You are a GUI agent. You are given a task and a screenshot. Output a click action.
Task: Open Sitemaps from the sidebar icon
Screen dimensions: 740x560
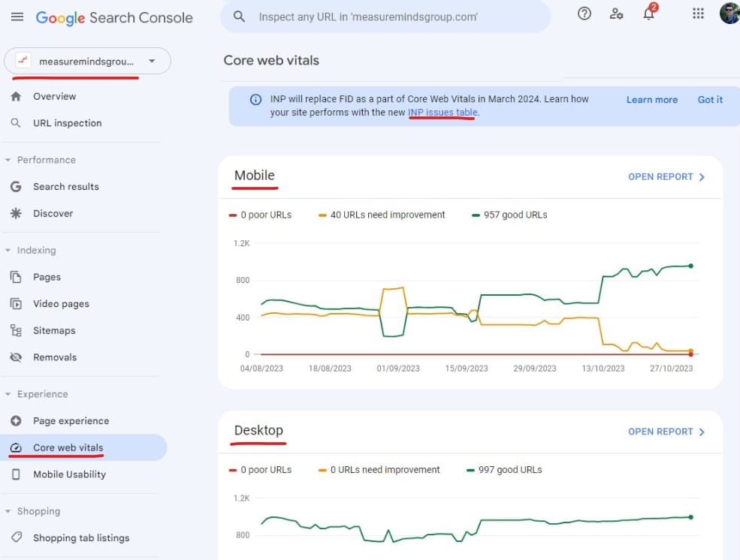(x=53, y=330)
